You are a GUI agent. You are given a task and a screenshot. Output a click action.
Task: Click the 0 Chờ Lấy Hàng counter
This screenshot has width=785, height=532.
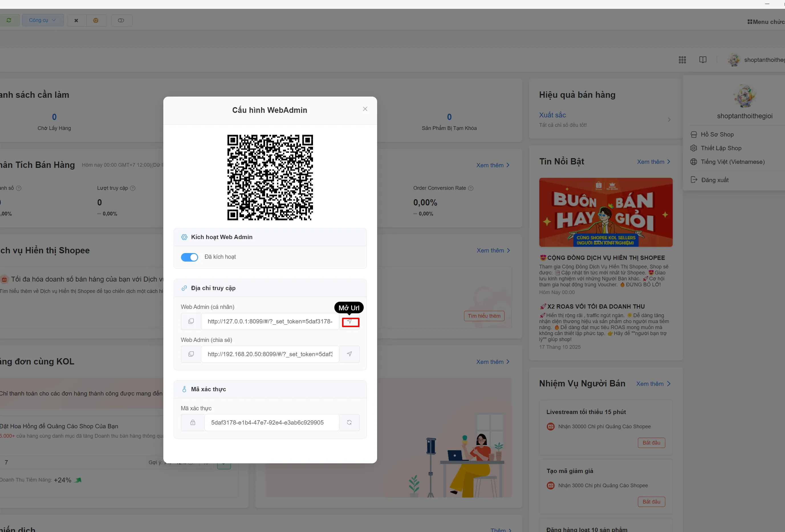pyautogui.click(x=54, y=122)
